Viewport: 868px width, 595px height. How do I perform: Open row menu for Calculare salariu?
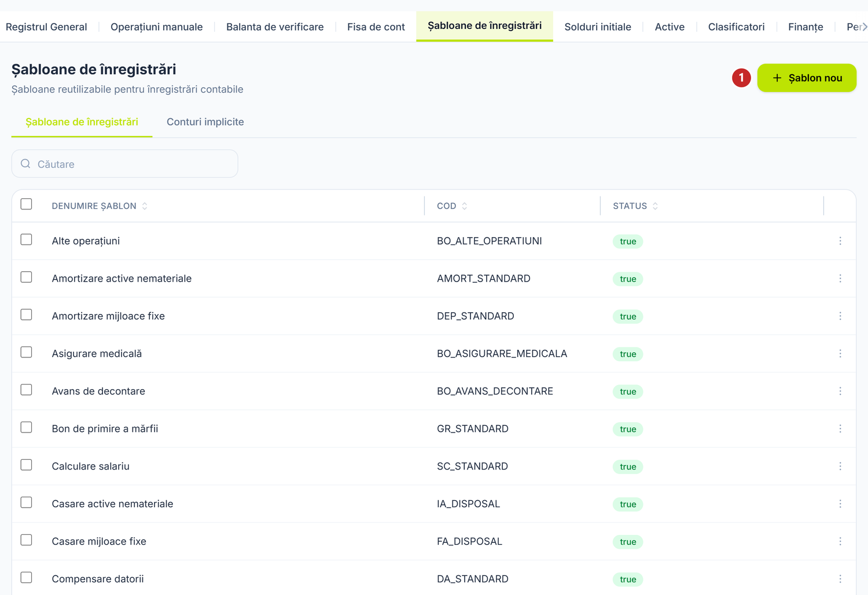[x=840, y=467]
